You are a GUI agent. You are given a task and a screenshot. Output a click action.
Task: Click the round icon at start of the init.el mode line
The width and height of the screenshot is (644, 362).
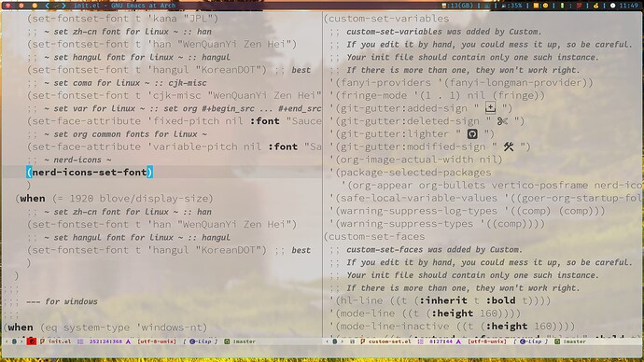pyautogui.click(x=14, y=341)
